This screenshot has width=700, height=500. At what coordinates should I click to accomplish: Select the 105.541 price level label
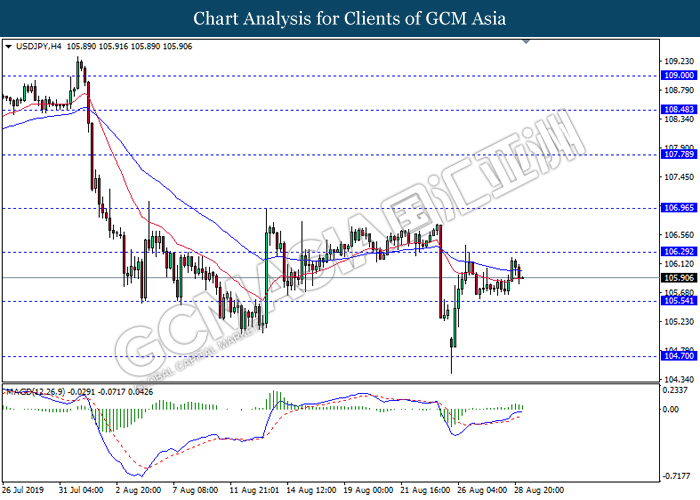pyautogui.click(x=679, y=300)
